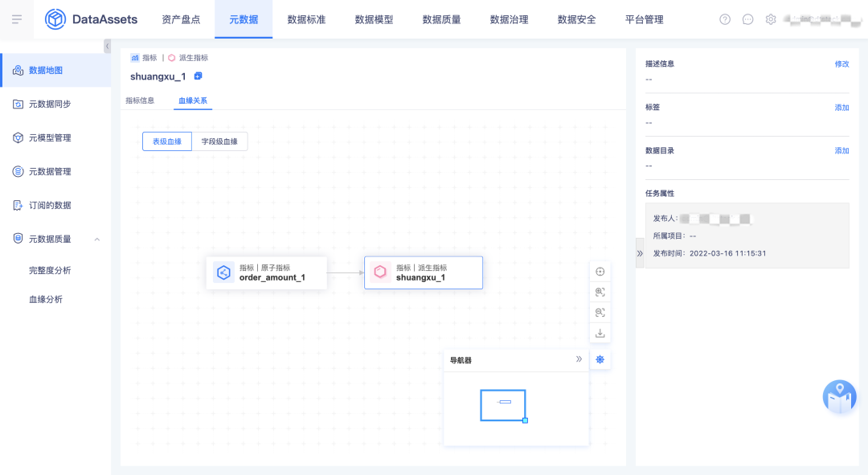Screen dimensions: 868x475
Task: Select the 元数据 top tab
Action: click(244, 19)
